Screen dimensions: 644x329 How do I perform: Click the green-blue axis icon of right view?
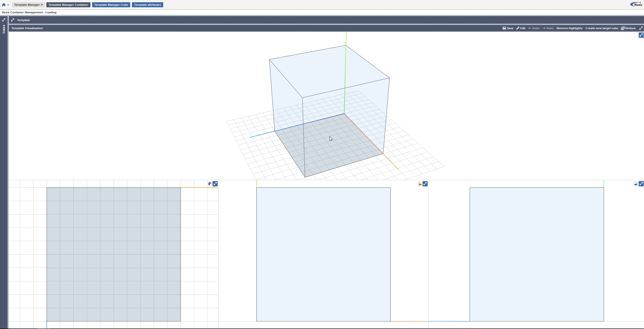tap(636, 184)
